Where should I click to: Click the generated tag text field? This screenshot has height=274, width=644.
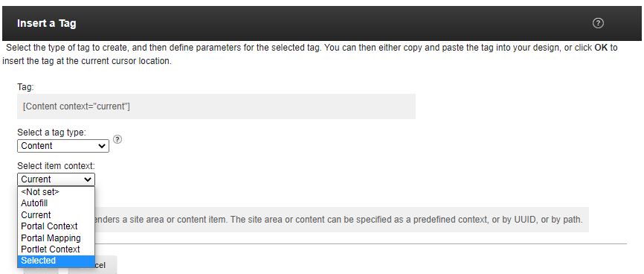point(216,106)
